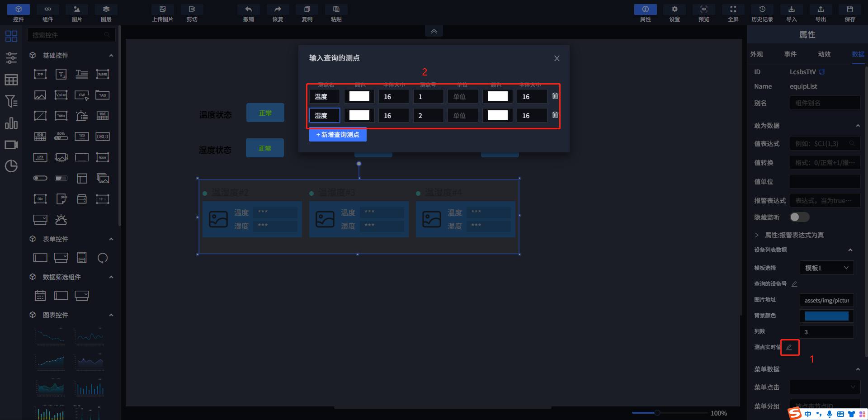Switch to the 动效 tab

coord(825,54)
